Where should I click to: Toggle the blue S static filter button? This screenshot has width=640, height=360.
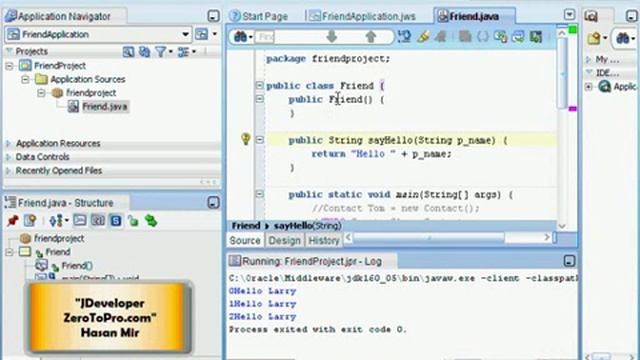116,221
